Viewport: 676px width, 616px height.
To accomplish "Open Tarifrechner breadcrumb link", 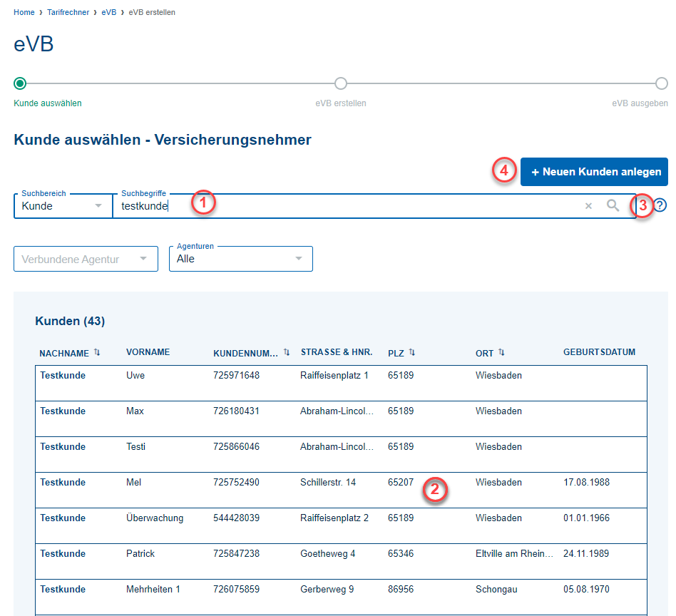I will coord(68,13).
